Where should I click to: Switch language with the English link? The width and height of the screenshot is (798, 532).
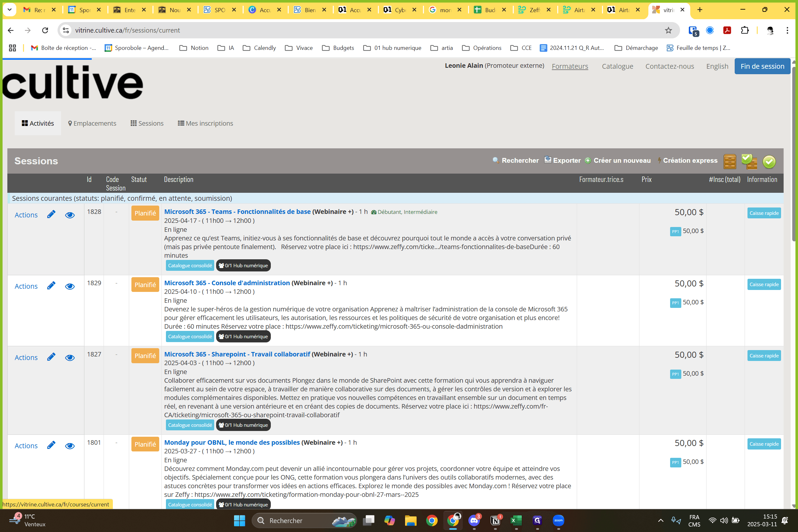click(717, 66)
